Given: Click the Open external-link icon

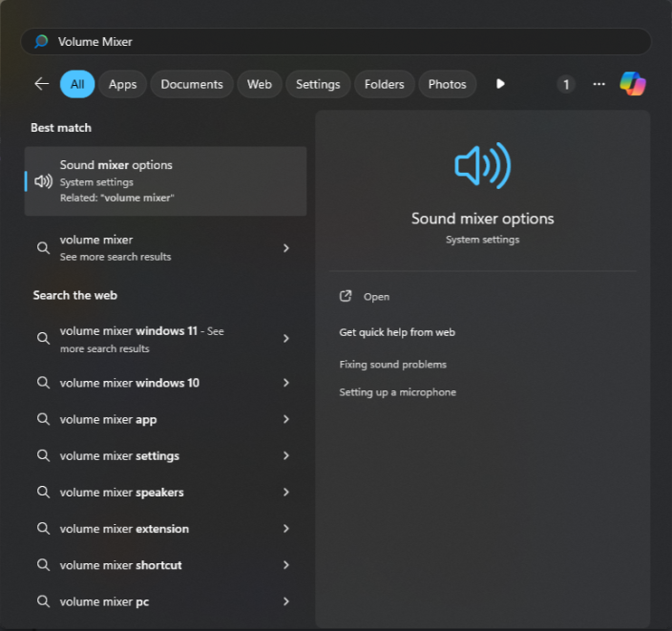Looking at the screenshot, I should 346,296.
